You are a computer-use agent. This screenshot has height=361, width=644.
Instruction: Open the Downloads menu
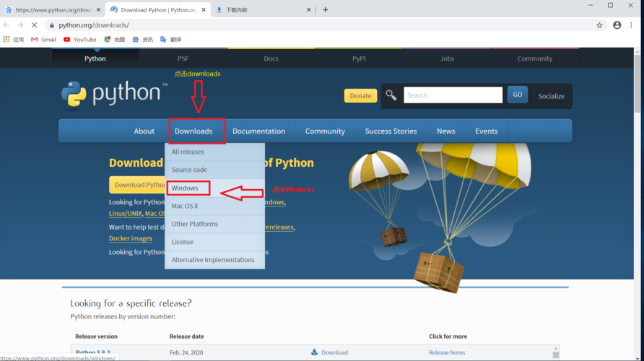click(193, 131)
